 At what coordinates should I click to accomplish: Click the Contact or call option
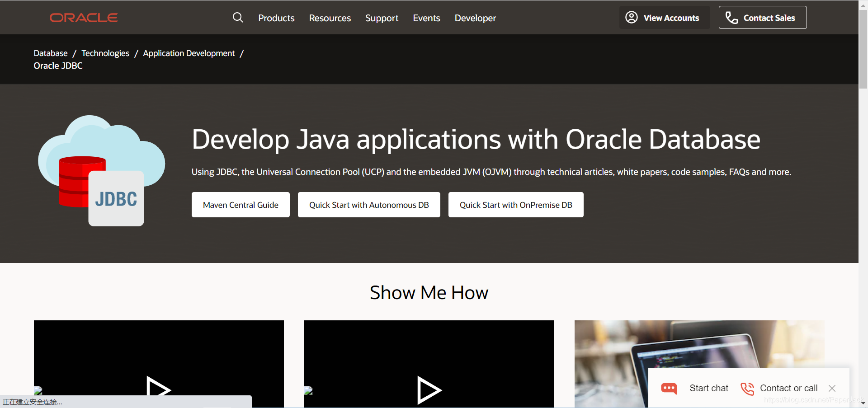pyautogui.click(x=788, y=388)
